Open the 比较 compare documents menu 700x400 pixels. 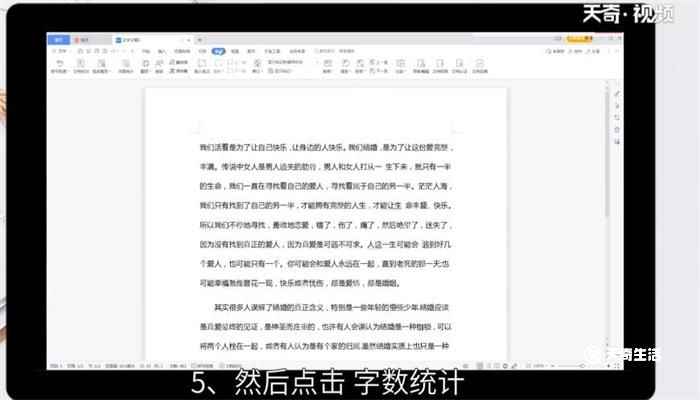[400, 65]
